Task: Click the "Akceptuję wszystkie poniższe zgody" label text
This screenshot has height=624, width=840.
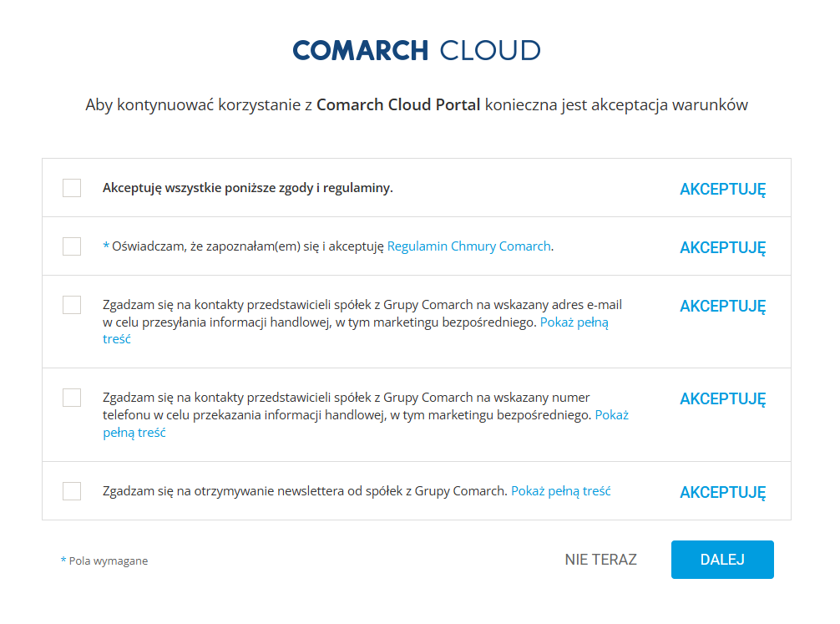Action: (x=247, y=188)
